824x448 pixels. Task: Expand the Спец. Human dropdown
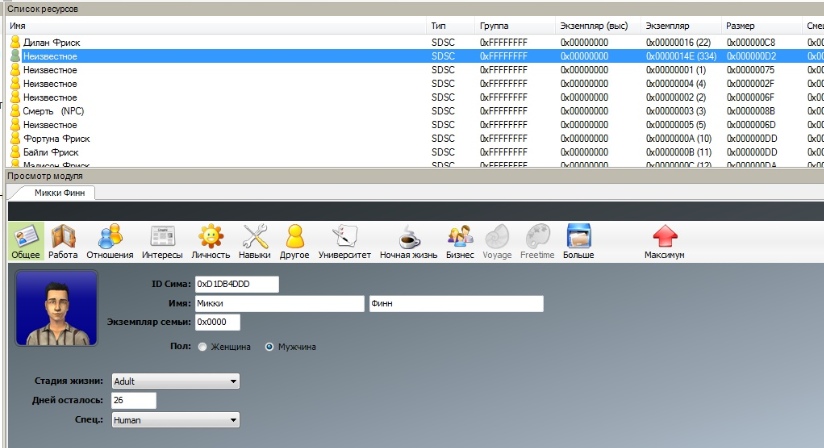(175, 421)
